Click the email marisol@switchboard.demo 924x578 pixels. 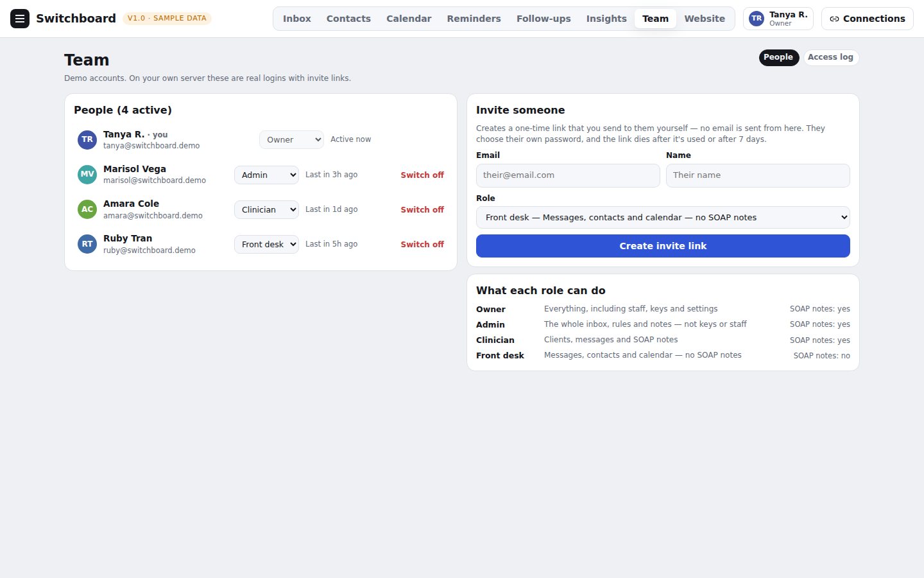tap(155, 180)
